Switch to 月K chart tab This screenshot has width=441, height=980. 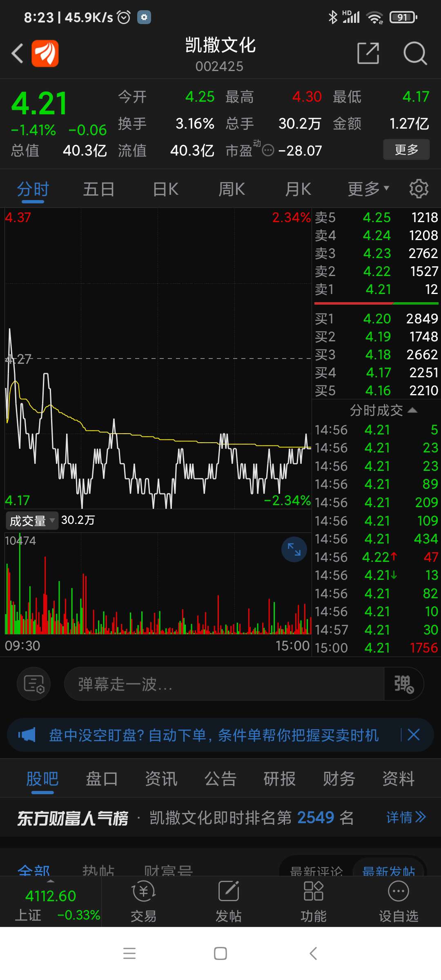298,189
